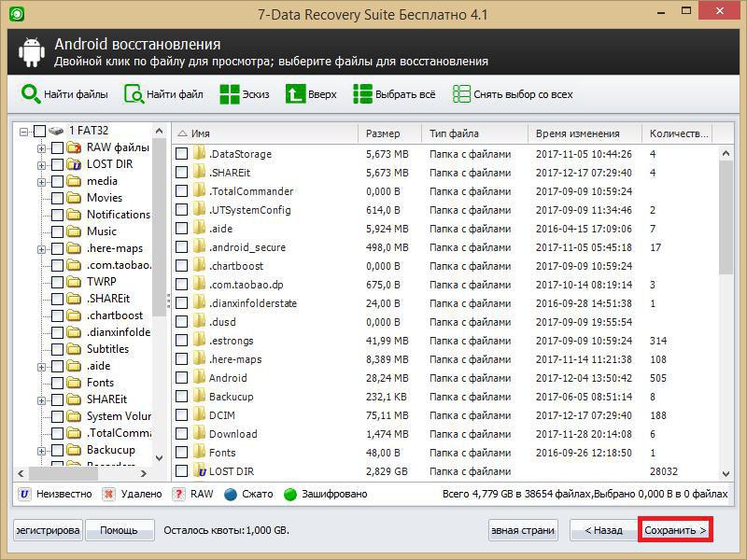The image size is (747, 560).
Task: Open Помощь help button
Action: [x=120, y=529]
